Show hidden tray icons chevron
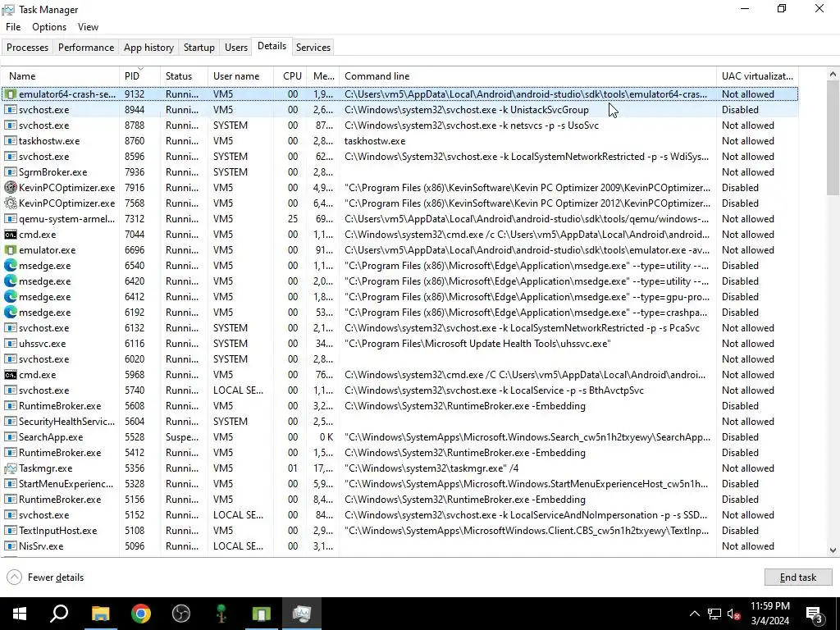Screen dimensions: 840x630 coord(694,614)
